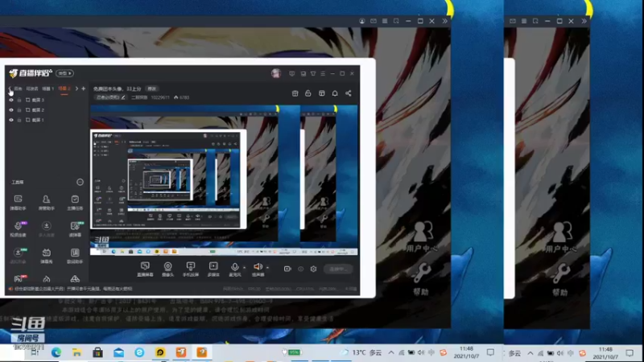Open the notification bell in room toolbar
644x362 pixels.
click(x=335, y=93)
